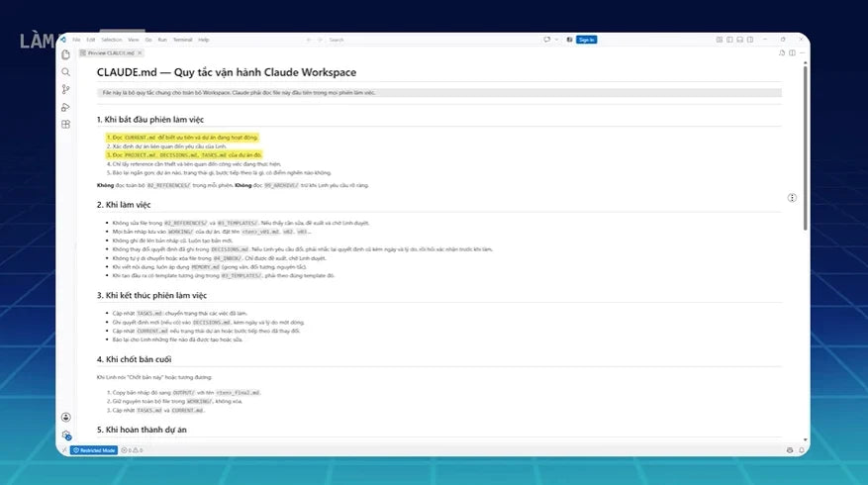The image size is (868, 485).
Task: Go back with the navigation arrow
Action: (309, 40)
